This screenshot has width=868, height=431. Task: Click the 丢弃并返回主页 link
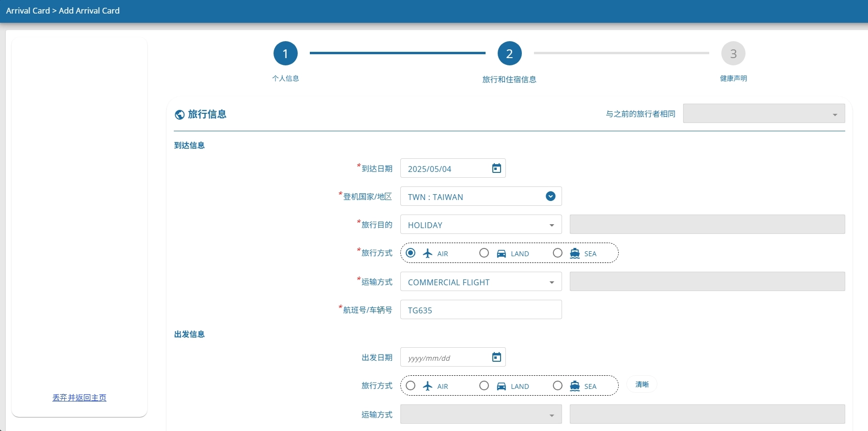79,398
